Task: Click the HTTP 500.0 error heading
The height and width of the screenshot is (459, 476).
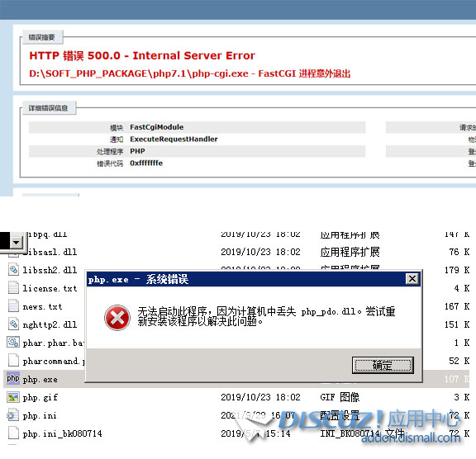Action: pyautogui.click(x=142, y=56)
